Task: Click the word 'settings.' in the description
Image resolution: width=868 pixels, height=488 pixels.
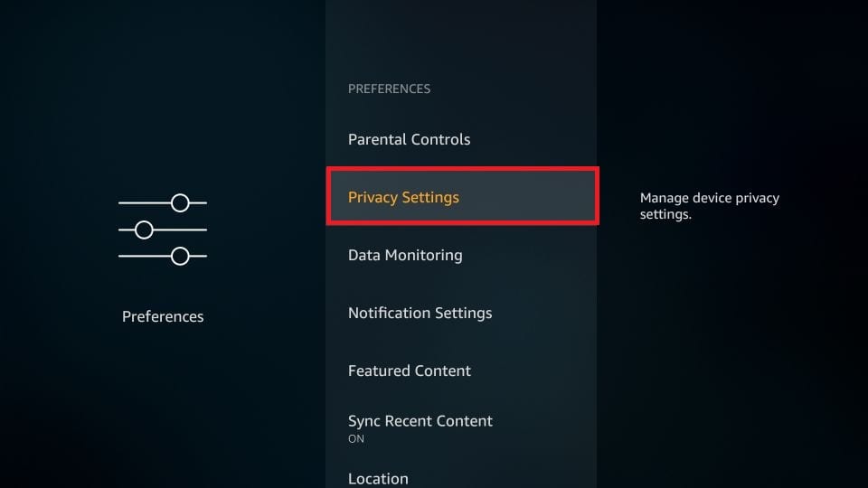Action: pyautogui.click(x=665, y=214)
